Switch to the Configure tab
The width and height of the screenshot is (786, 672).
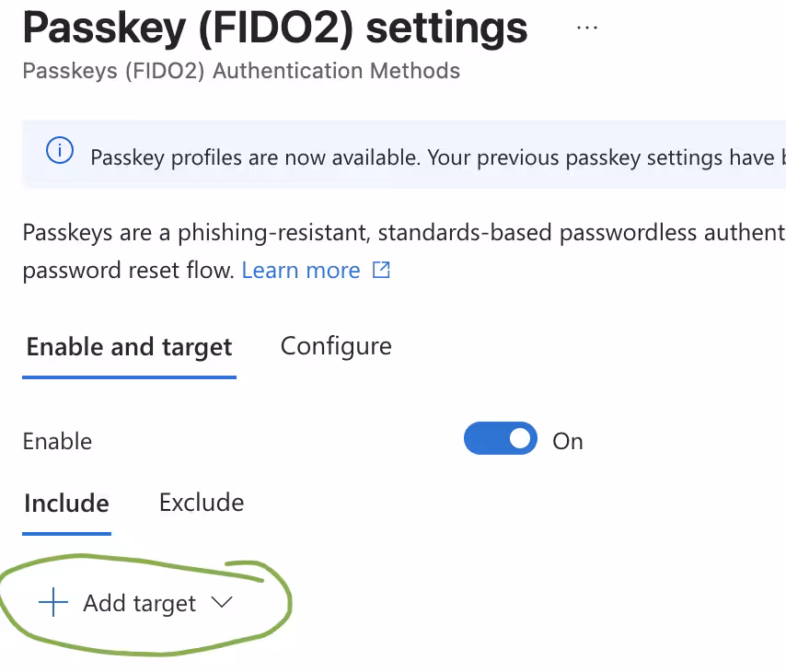click(336, 347)
